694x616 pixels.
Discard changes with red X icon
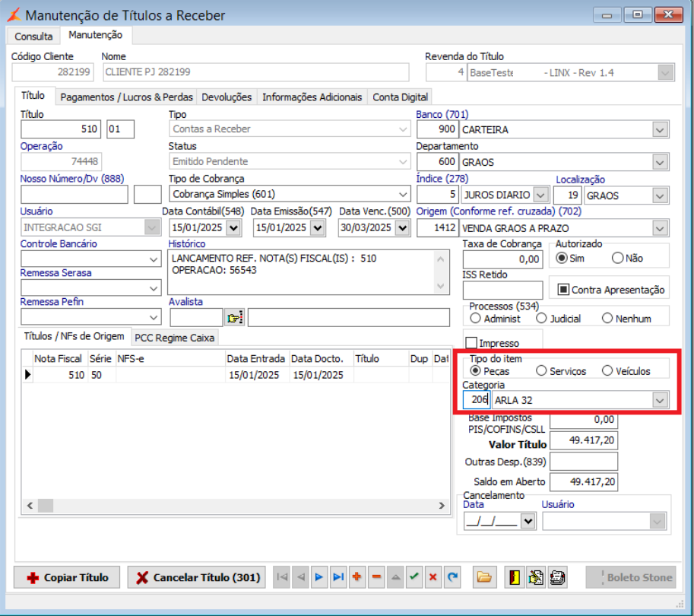(x=433, y=577)
